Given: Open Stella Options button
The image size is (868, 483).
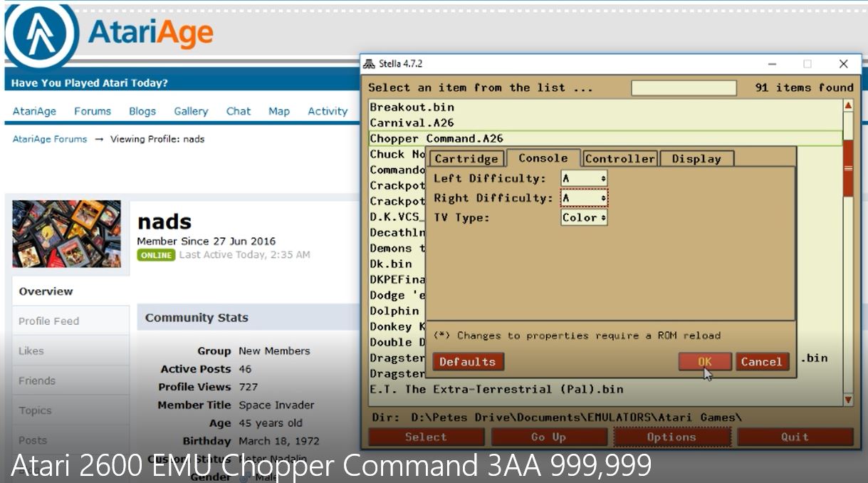Looking at the screenshot, I should (x=671, y=437).
